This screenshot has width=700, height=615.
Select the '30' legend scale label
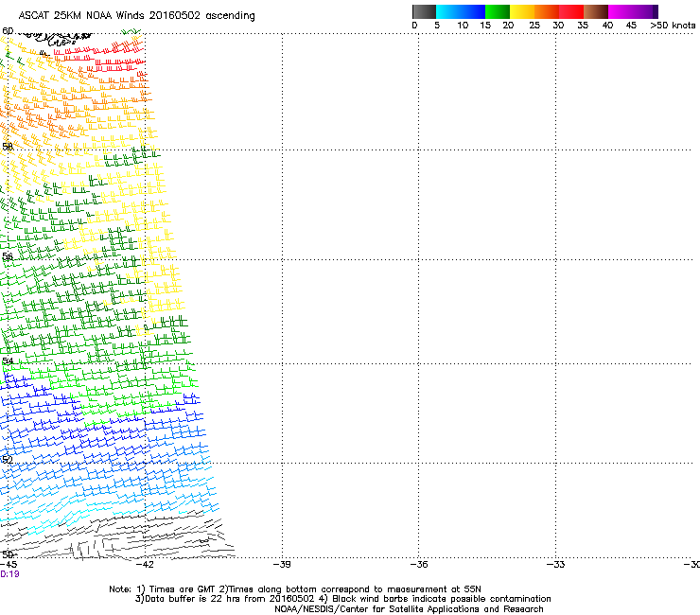coord(558,26)
